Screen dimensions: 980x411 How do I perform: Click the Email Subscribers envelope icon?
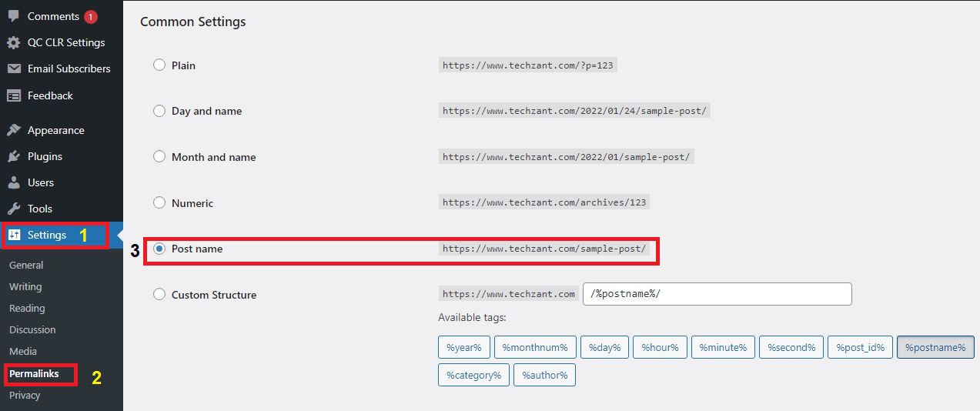(14, 68)
